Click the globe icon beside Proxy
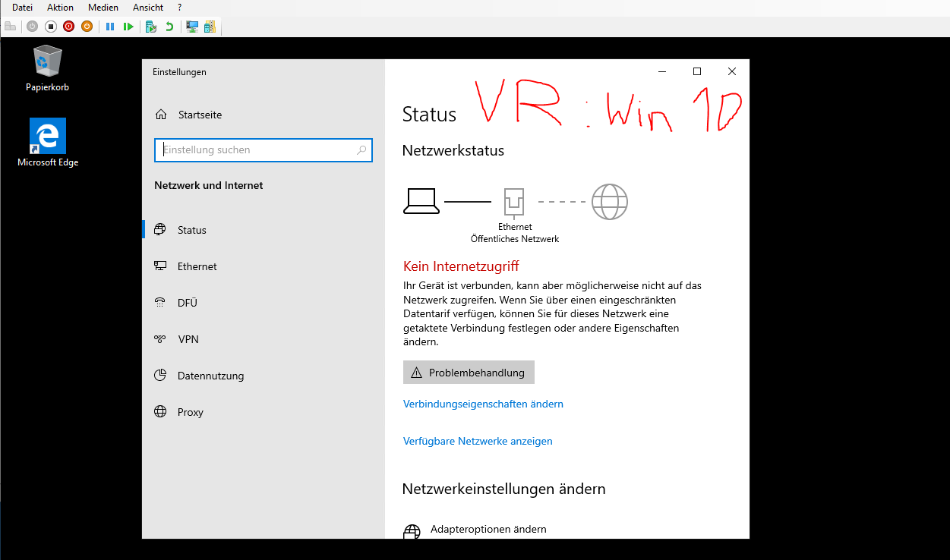This screenshot has height=560, width=950. pyautogui.click(x=159, y=412)
